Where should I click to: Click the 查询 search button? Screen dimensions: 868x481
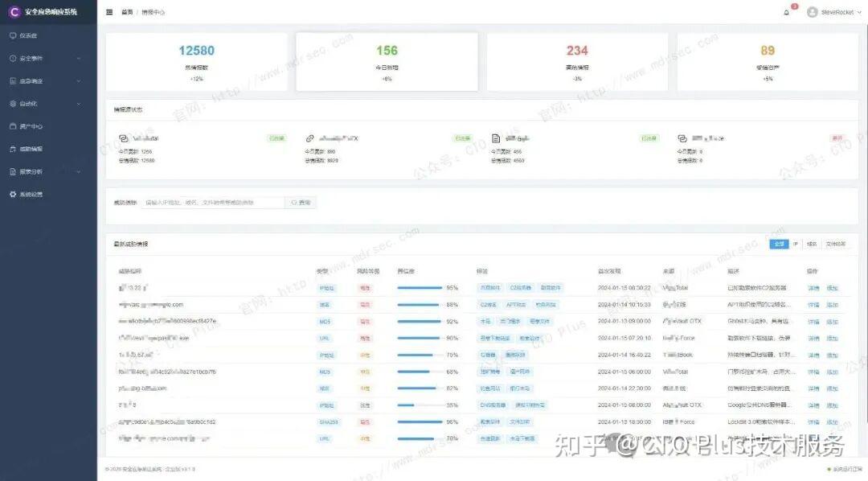301,203
